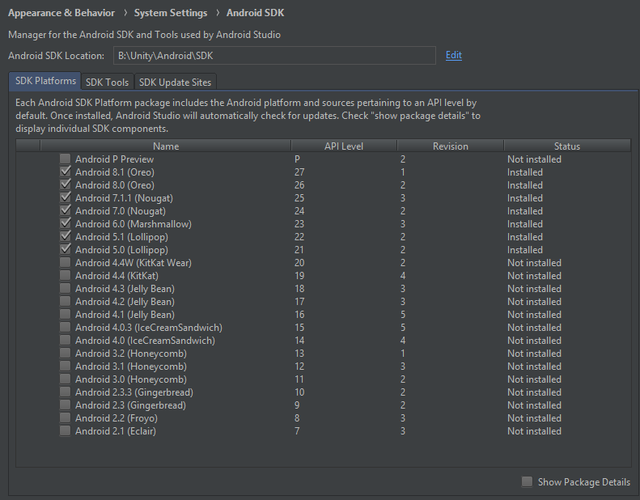The width and height of the screenshot is (640, 500).
Task: Check Android 2.1 (Eclair) checkbox
Action: 65,431
